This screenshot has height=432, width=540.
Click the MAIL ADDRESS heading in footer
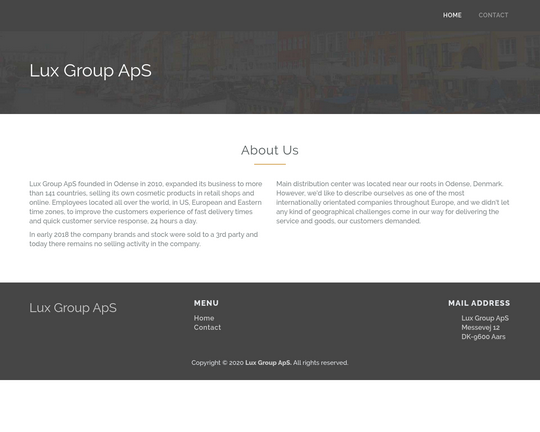479,303
